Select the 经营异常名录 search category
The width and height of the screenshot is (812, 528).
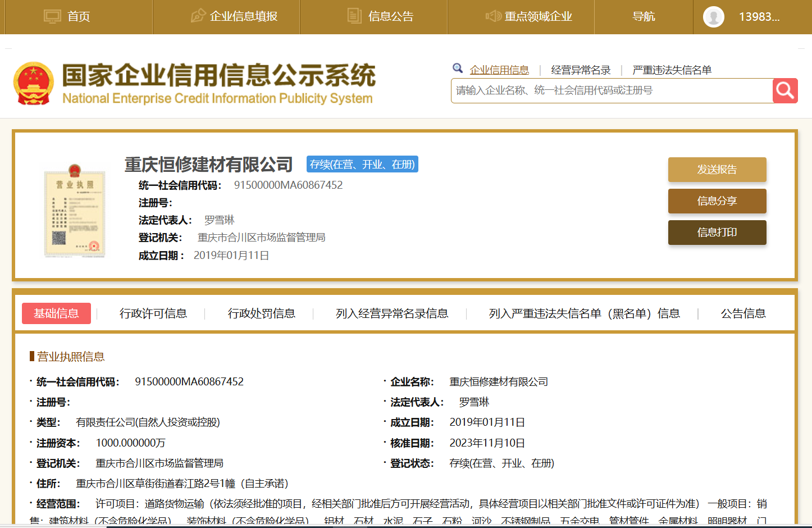click(581, 70)
